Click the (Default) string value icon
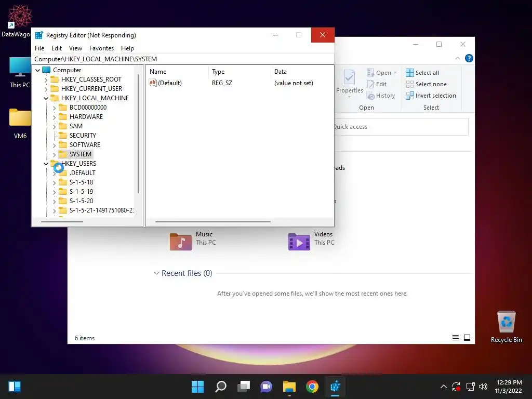 click(153, 83)
